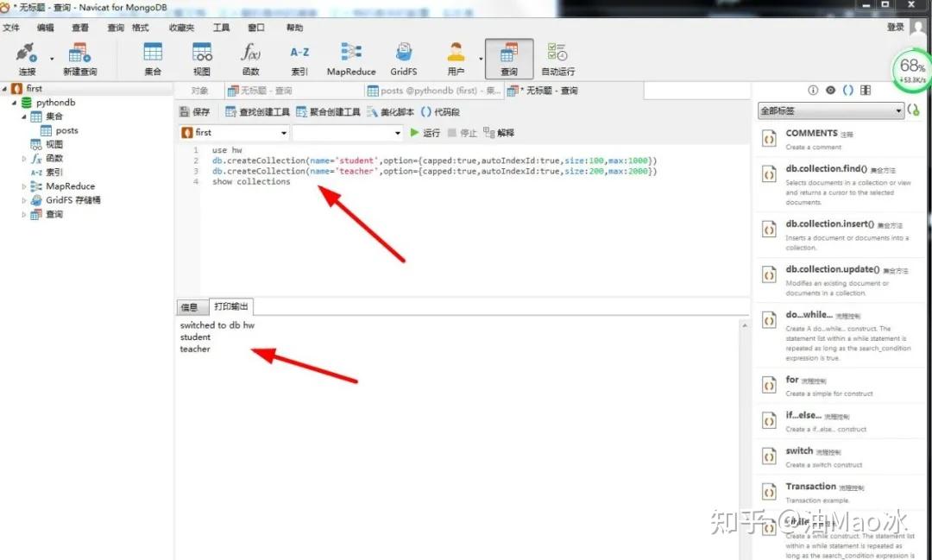Click the Explain (解释) button

point(499,133)
